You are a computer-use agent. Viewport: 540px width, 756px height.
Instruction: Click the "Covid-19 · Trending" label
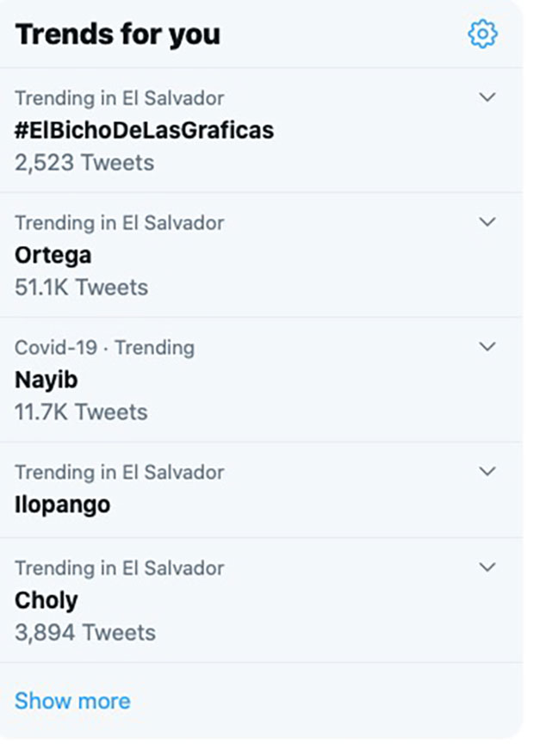pyautogui.click(x=104, y=348)
